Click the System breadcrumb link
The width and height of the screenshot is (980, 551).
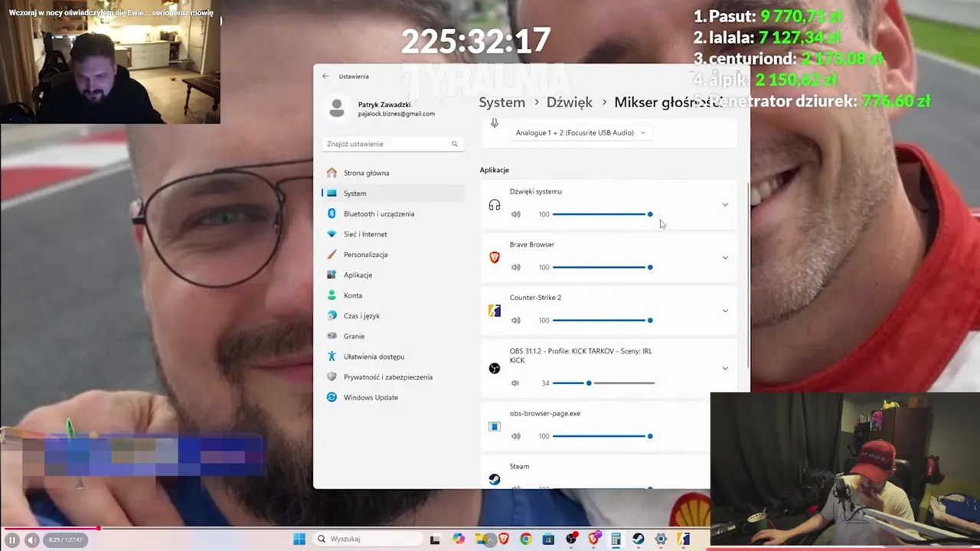[502, 102]
